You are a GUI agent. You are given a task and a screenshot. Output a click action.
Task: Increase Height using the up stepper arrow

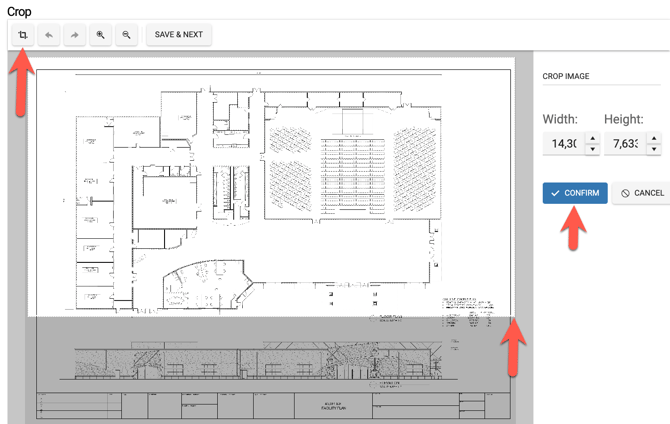[x=654, y=139]
